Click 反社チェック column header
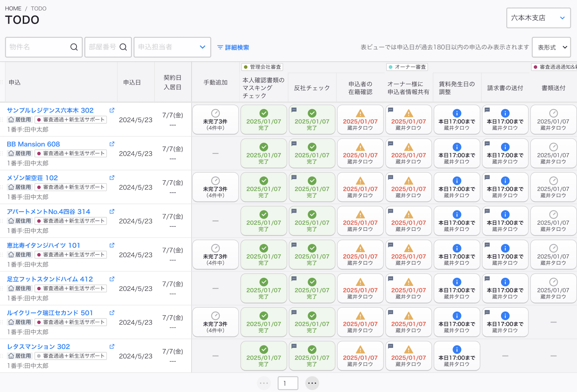 point(312,88)
